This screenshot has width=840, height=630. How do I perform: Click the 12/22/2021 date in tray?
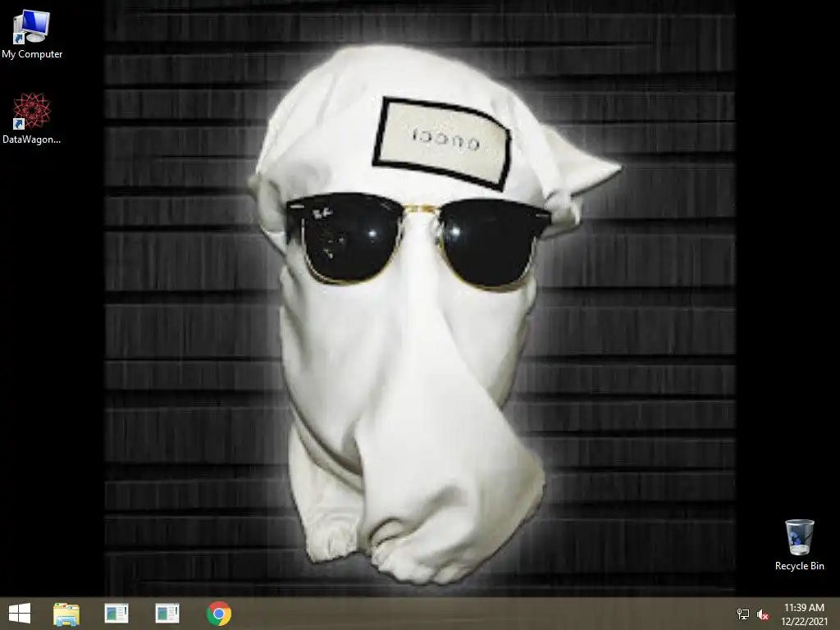point(804,622)
